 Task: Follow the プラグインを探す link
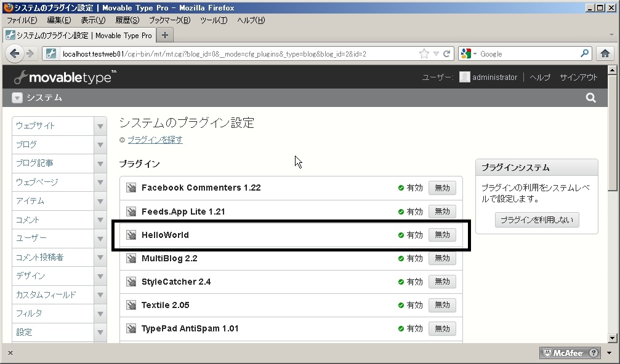[x=155, y=140]
